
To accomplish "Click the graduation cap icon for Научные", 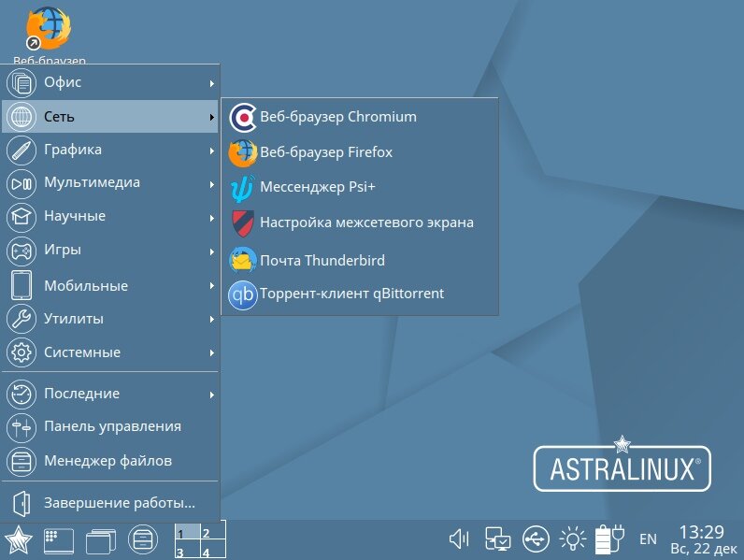I will click(21, 216).
